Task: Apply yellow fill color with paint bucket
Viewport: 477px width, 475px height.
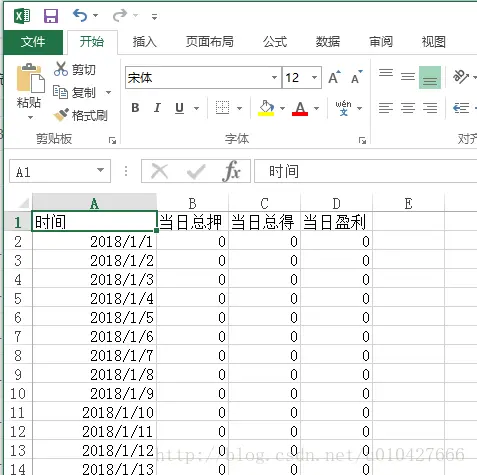Action: point(266,108)
